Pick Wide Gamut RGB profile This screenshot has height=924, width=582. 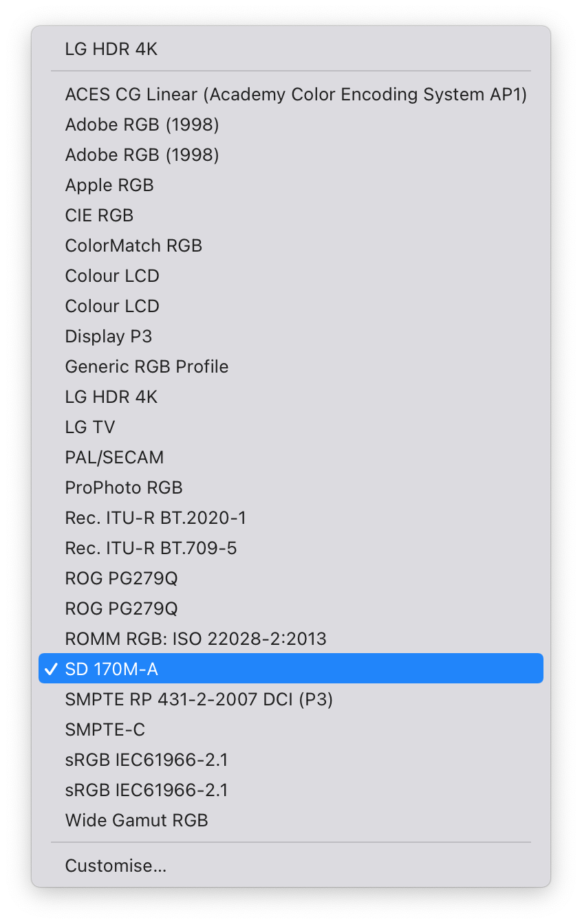[x=136, y=820]
